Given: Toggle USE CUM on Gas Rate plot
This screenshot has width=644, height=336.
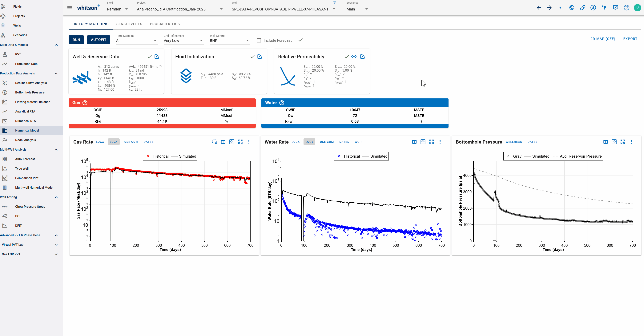Looking at the screenshot, I should (131, 142).
